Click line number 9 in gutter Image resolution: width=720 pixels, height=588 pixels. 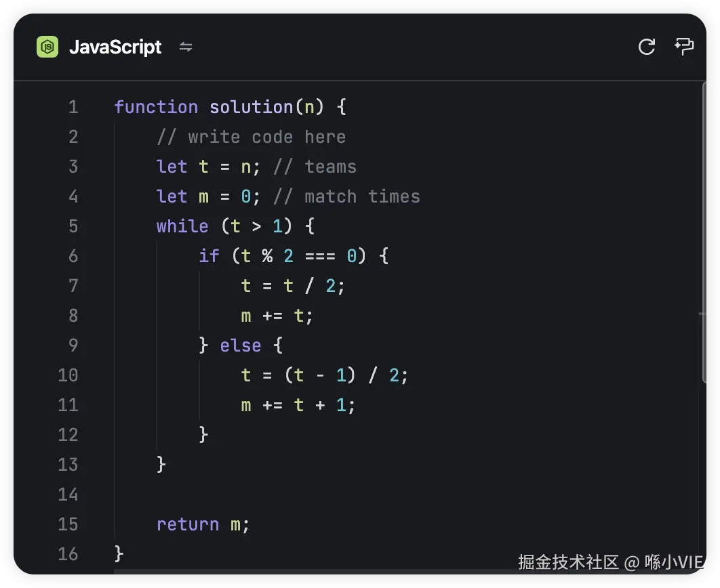[x=73, y=345]
